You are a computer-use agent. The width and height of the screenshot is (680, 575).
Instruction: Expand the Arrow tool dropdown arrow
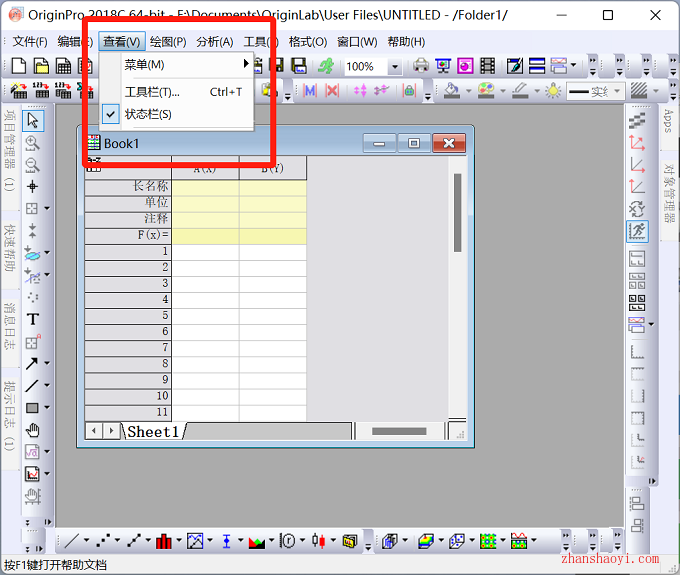click(x=47, y=363)
